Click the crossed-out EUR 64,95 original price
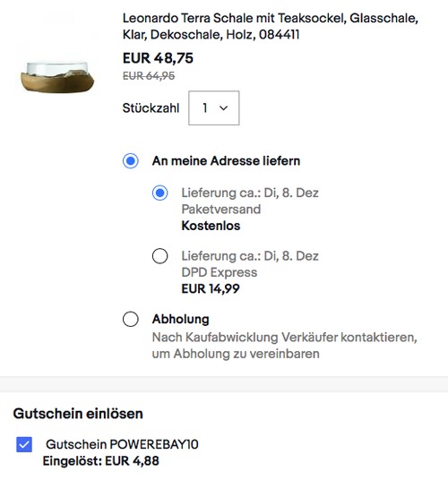448x480 pixels. click(x=149, y=75)
